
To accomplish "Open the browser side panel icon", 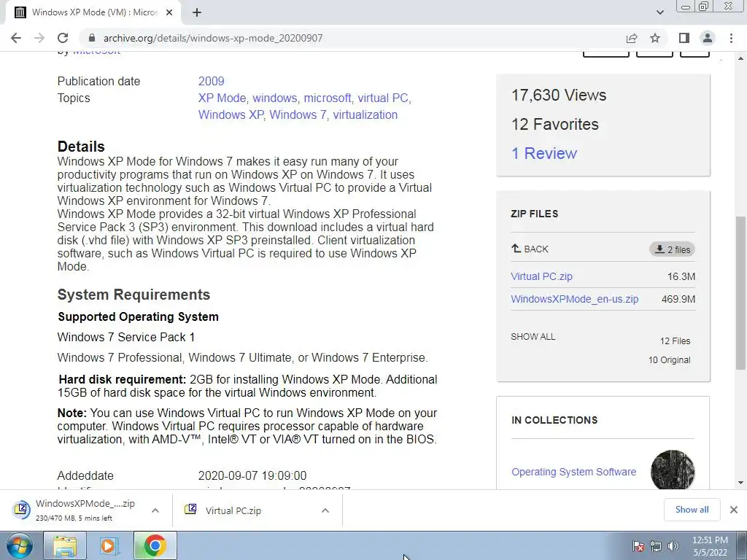I will pyautogui.click(x=684, y=38).
